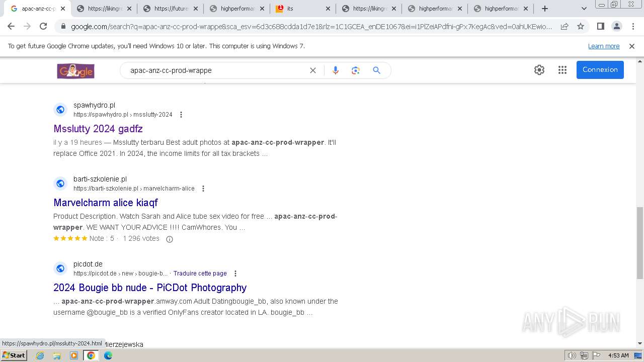Open options for barti-szkolenie.pl result
The image size is (644, 362).
click(203, 189)
